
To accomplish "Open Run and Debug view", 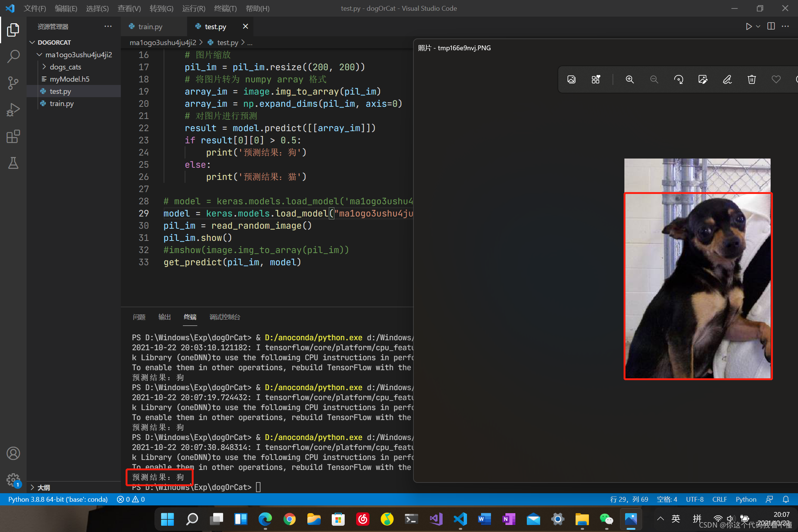I will [13, 110].
